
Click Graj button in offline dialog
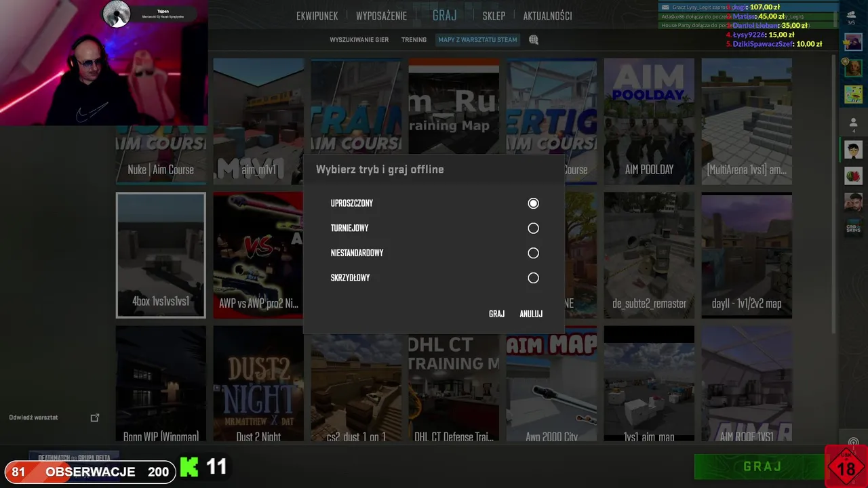(x=496, y=314)
